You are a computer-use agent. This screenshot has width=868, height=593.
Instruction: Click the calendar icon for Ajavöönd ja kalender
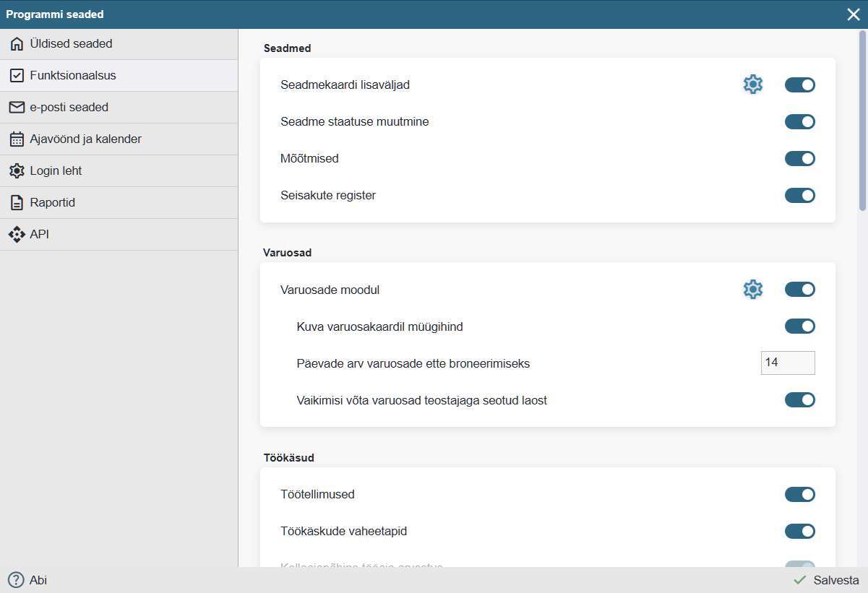coord(17,139)
